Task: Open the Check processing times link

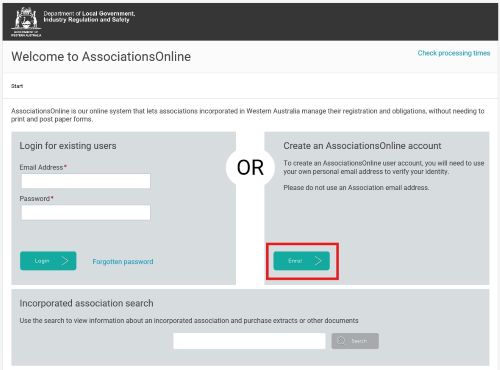Action: pos(454,53)
